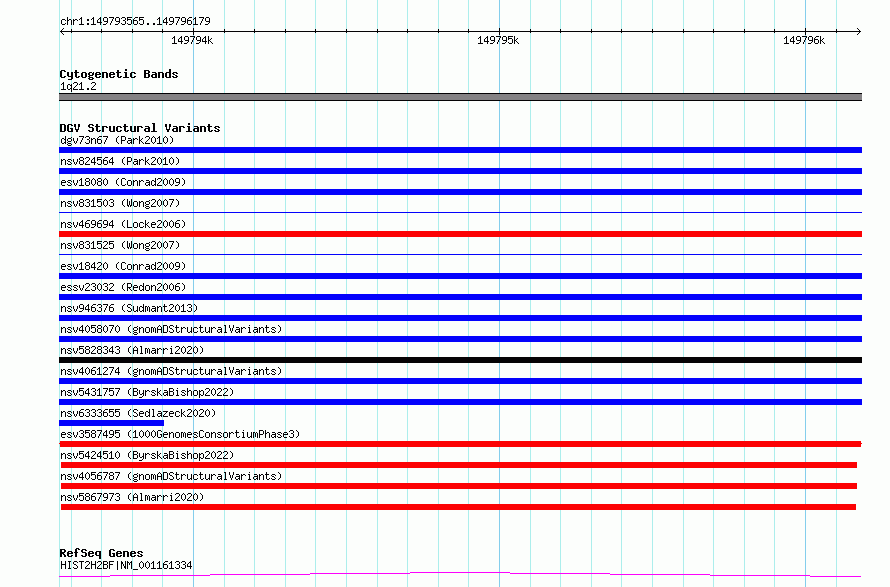The image size is (890, 587).
Task: Click the thin blue line for nsv831503
Action: click(460, 212)
